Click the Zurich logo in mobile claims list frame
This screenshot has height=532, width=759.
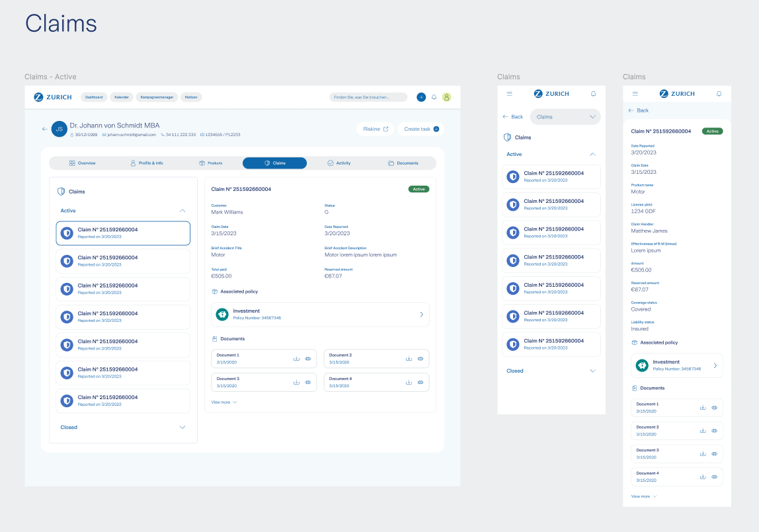click(551, 94)
